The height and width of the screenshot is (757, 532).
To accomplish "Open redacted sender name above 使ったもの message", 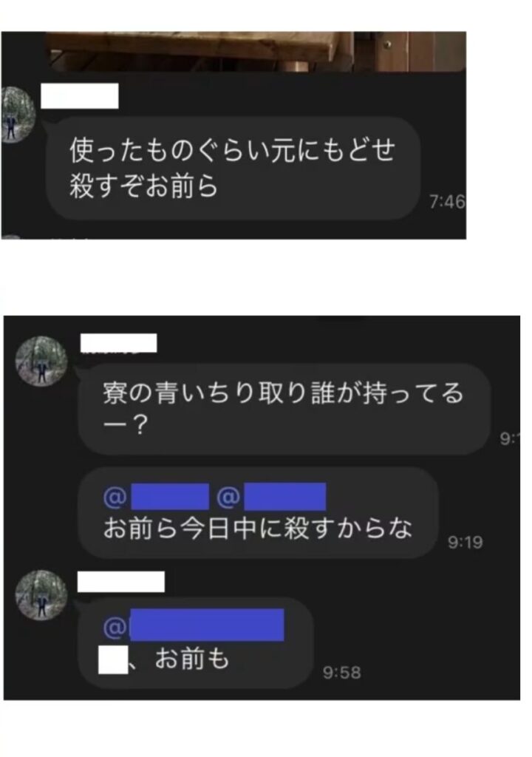I will (80, 95).
